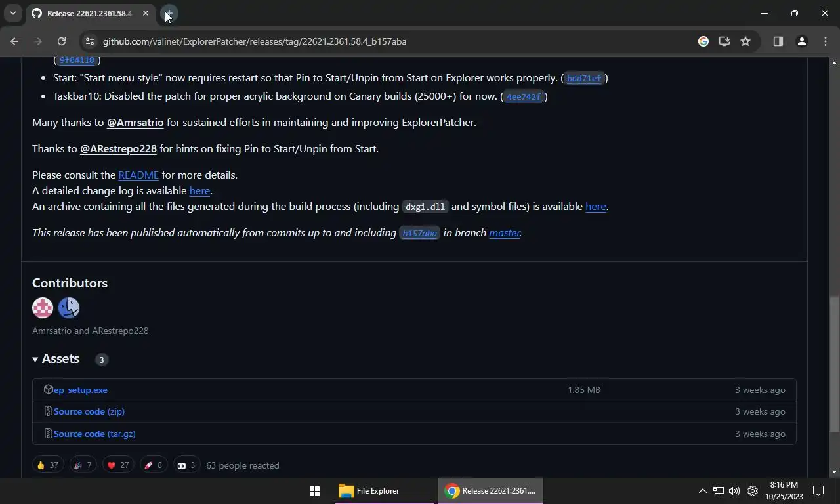The width and height of the screenshot is (840, 504).
Task: Visit @Amrsatrio's profile mention
Action: click(135, 122)
